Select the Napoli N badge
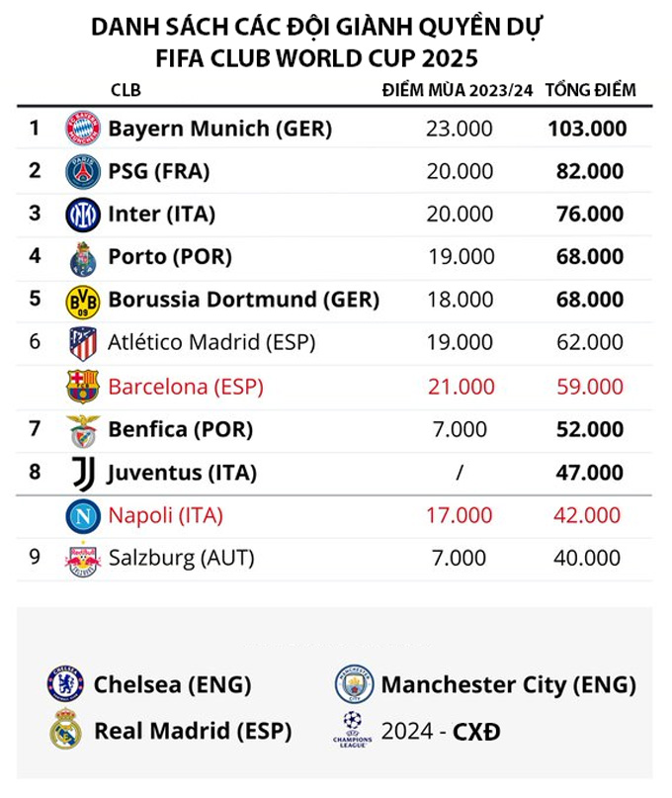Image resolution: width=672 pixels, height=798 pixels. pyautogui.click(x=83, y=516)
